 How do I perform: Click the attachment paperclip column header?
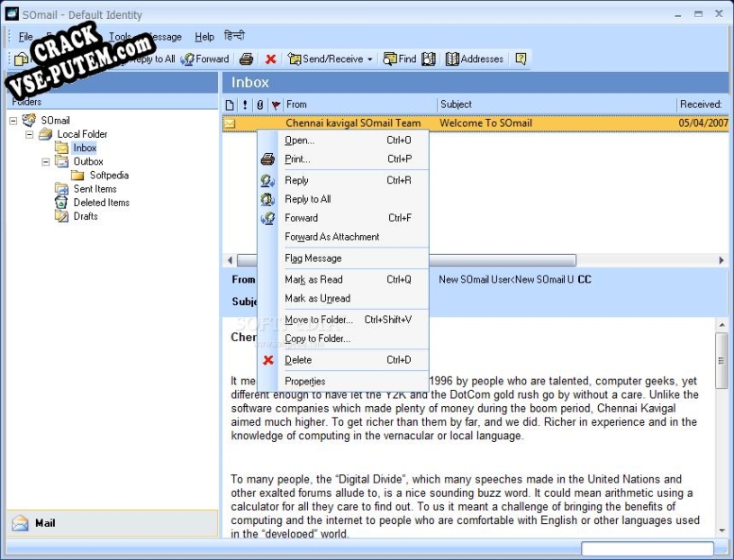(260, 105)
